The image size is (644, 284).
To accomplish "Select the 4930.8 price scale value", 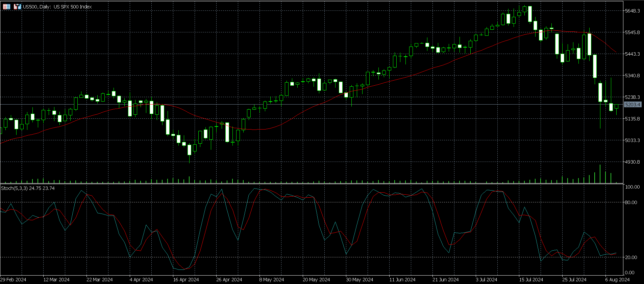I will coord(632,162).
